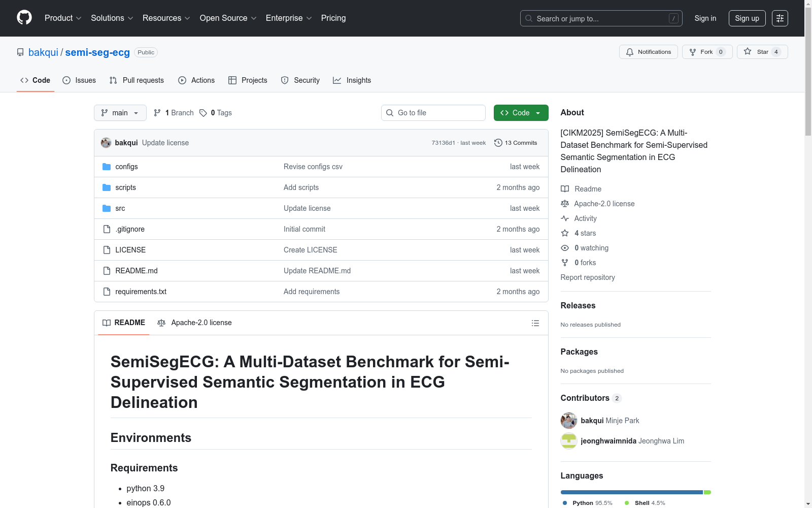The image size is (812, 508).
Task: Click the Go to file input
Action: pyautogui.click(x=433, y=113)
